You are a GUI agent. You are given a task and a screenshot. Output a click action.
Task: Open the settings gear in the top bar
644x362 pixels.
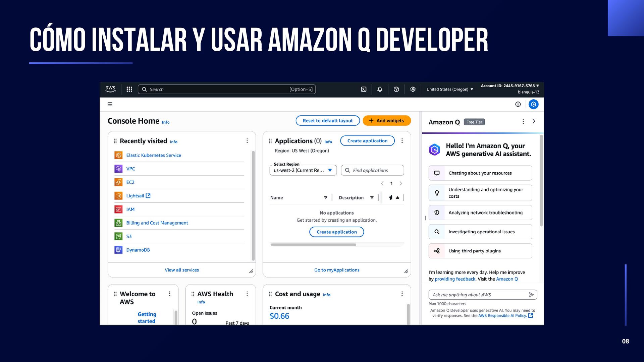pos(413,89)
